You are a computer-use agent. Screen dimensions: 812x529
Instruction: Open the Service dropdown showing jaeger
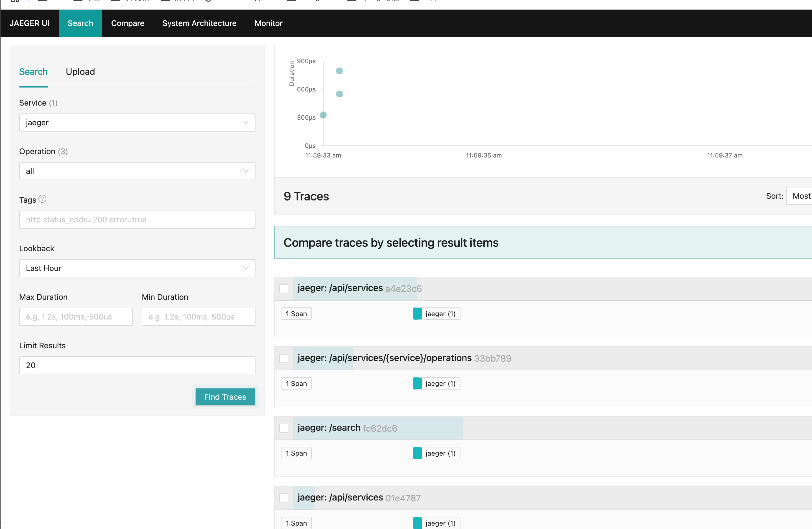tap(137, 123)
